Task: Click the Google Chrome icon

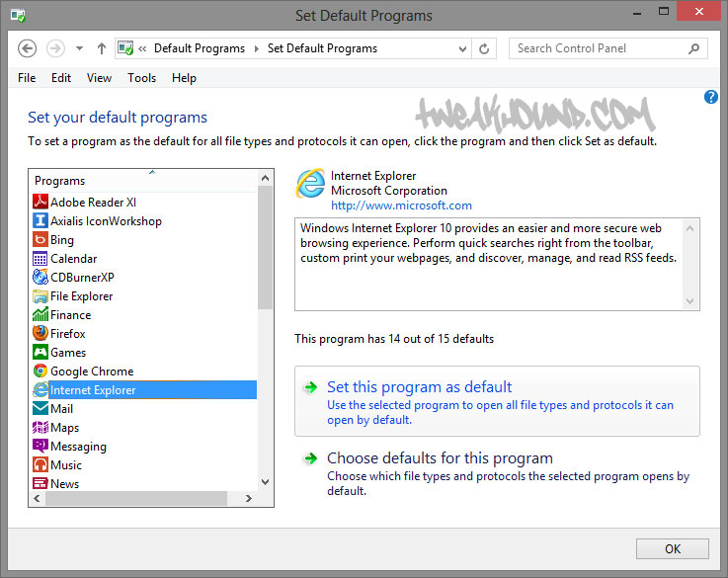Action: pos(40,371)
